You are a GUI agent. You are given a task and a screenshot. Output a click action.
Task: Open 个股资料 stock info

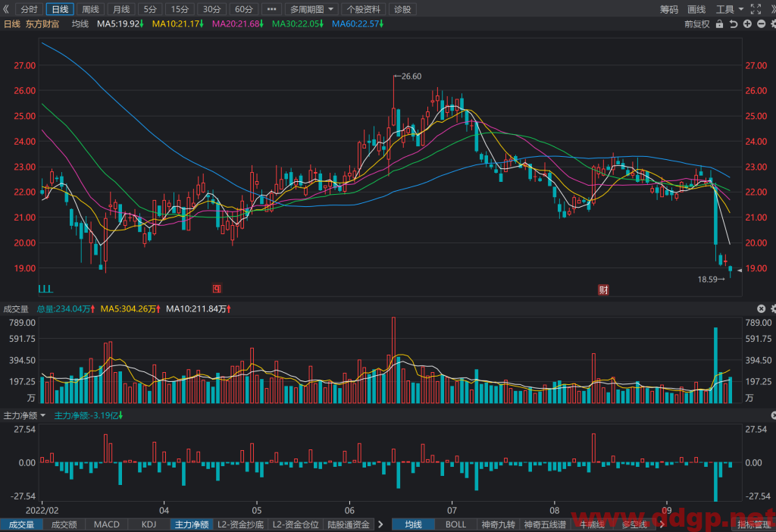click(x=363, y=9)
